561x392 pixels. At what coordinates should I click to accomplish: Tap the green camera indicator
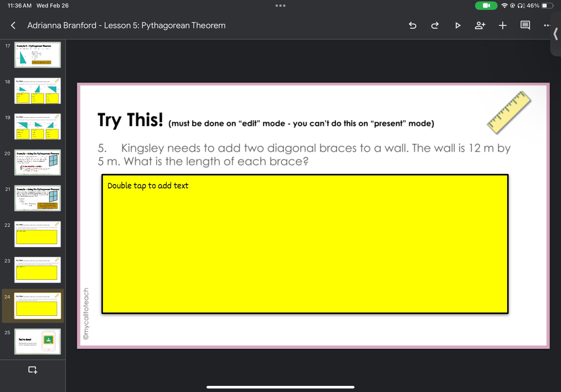(x=486, y=6)
